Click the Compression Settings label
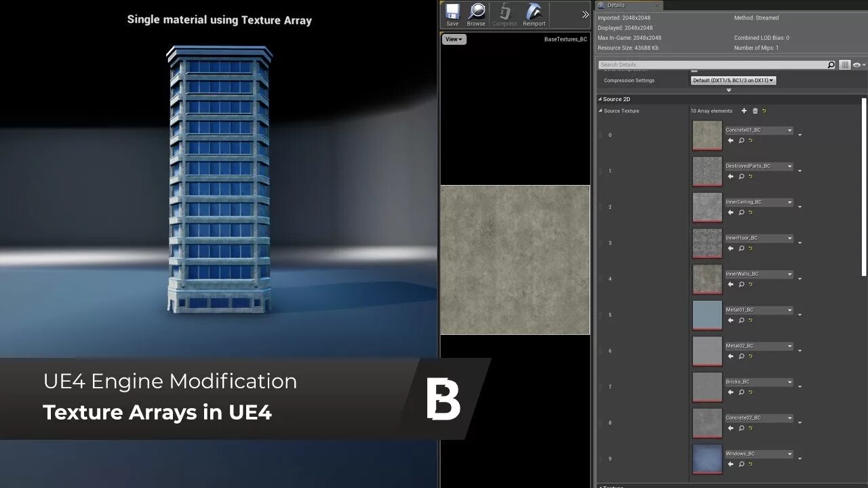868x488 pixels. [x=629, y=81]
